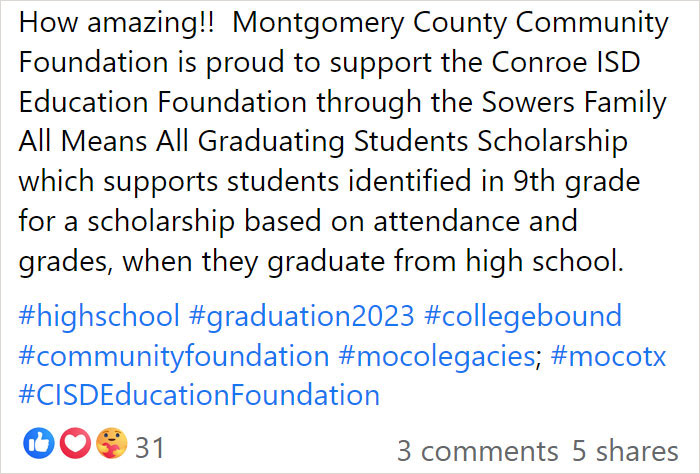Open the #CISDEducationFoundation hashtag
This screenshot has height=474, width=700.
pos(199,395)
